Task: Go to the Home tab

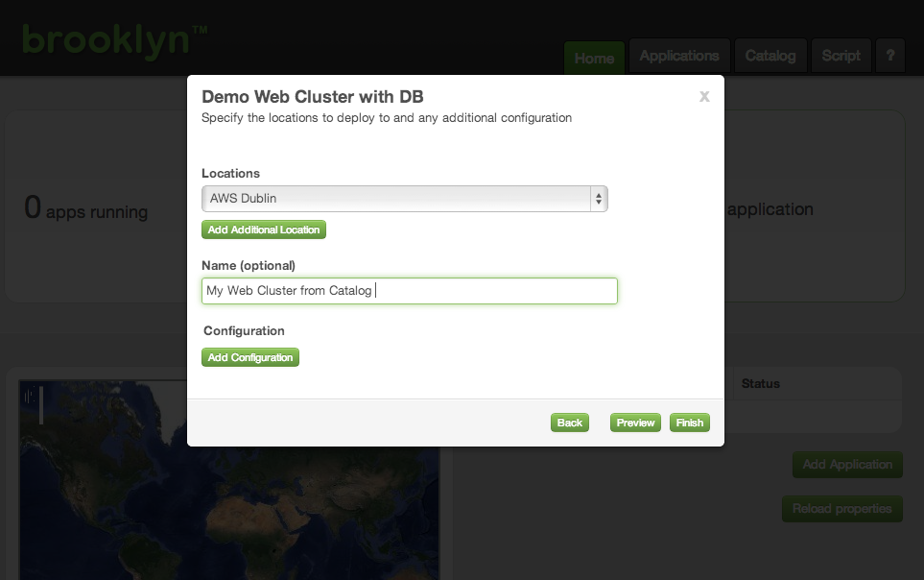Action: click(x=594, y=58)
